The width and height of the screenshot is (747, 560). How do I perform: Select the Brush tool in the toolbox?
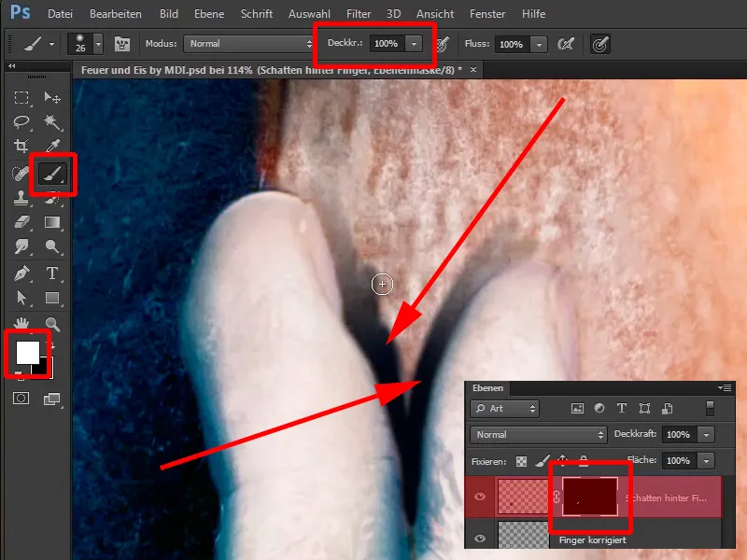(51, 173)
